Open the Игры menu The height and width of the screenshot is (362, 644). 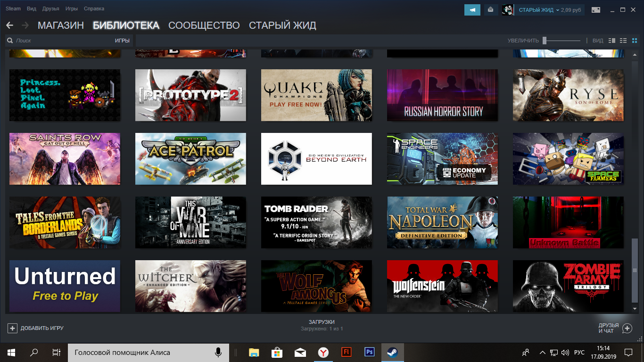point(72,8)
